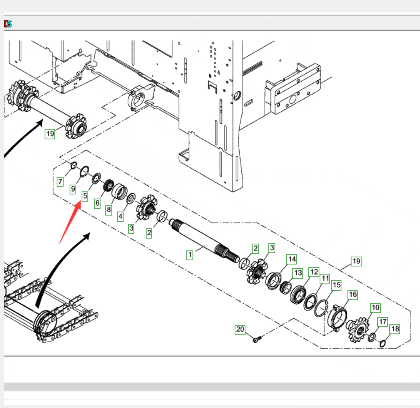This screenshot has width=420, height=408.
Task: Select part callout 5
Action: click(x=85, y=196)
